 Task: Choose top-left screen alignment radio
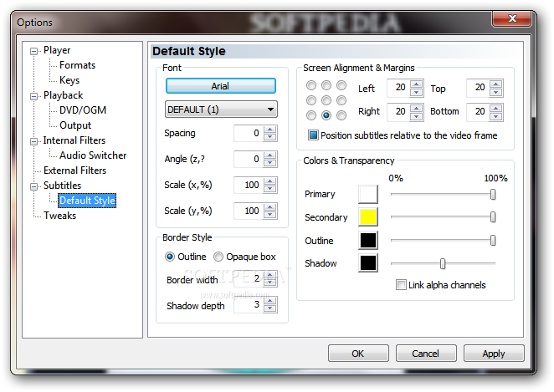click(x=311, y=85)
